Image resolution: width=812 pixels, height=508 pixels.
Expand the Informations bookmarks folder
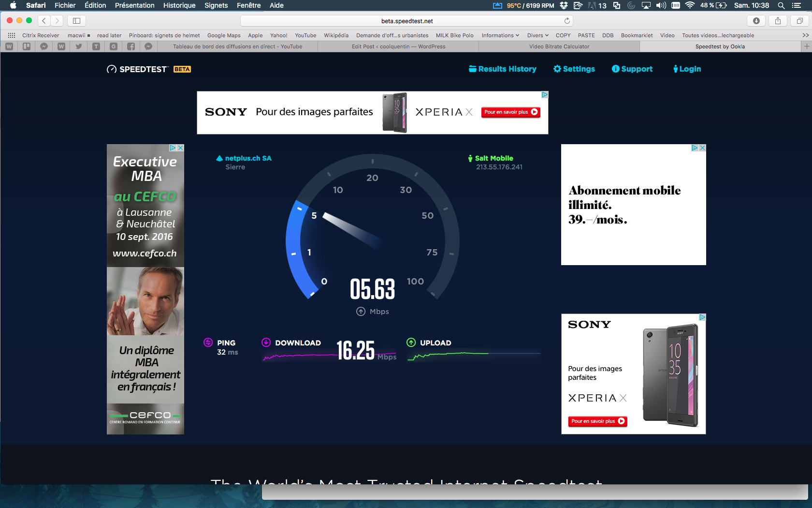pos(500,35)
